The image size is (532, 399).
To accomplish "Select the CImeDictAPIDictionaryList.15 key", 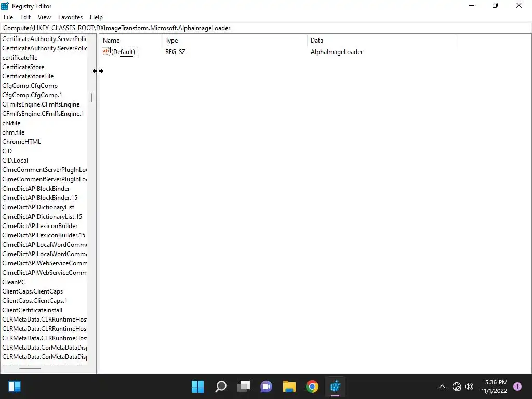I will coord(42,217).
